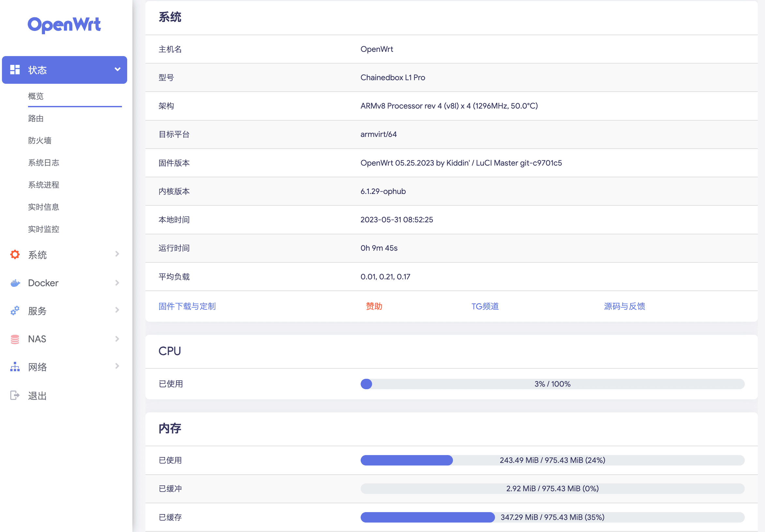Image resolution: width=765 pixels, height=532 pixels.
Task: Expand the NAS sidebar chevron
Action: click(x=117, y=339)
